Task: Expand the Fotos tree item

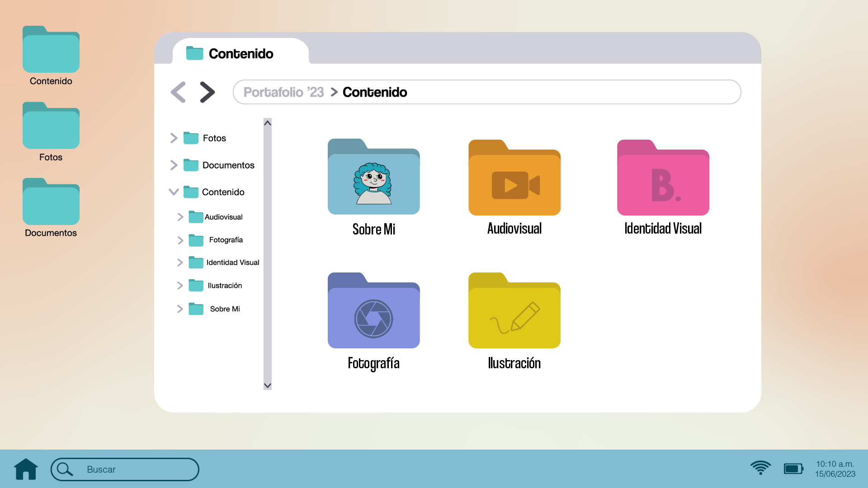Action: pyautogui.click(x=174, y=138)
